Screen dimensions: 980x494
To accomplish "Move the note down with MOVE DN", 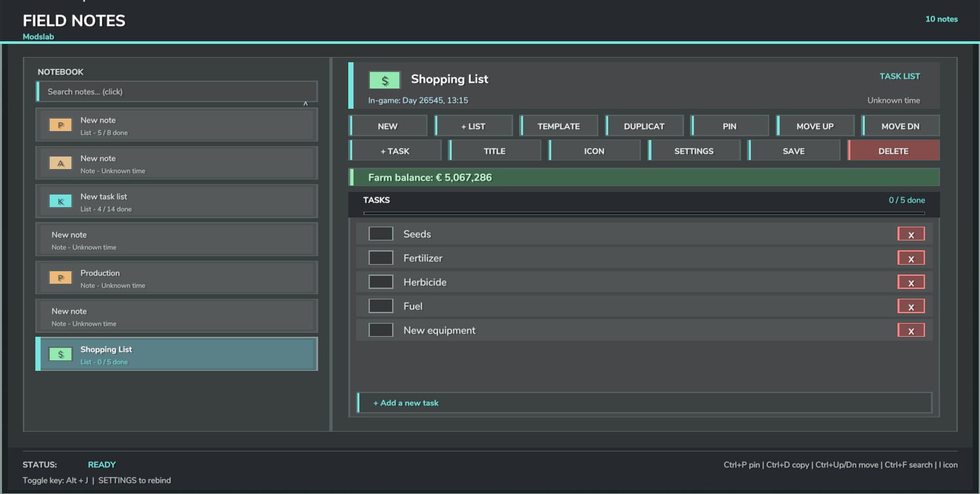I will pos(901,126).
